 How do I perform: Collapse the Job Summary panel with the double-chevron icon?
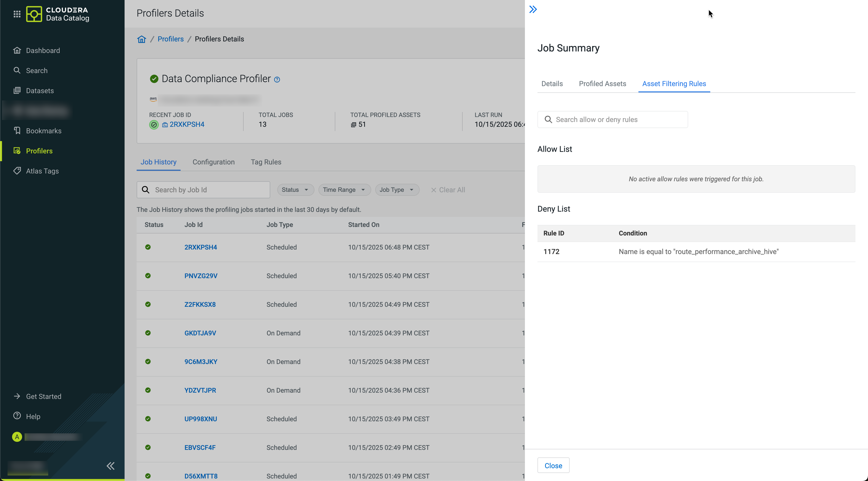(533, 10)
